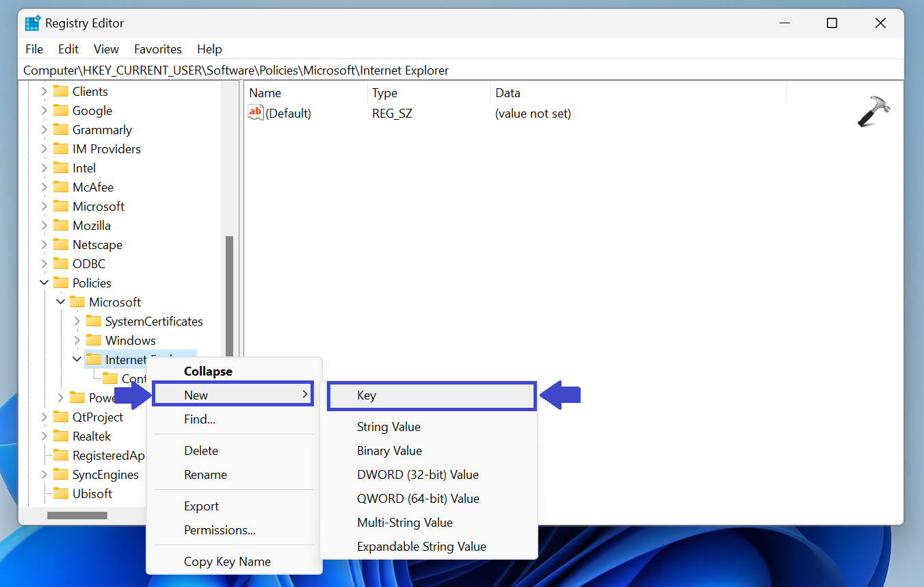This screenshot has width=924, height=587.
Task: Click the Mozilla folder icon
Action: (62, 226)
